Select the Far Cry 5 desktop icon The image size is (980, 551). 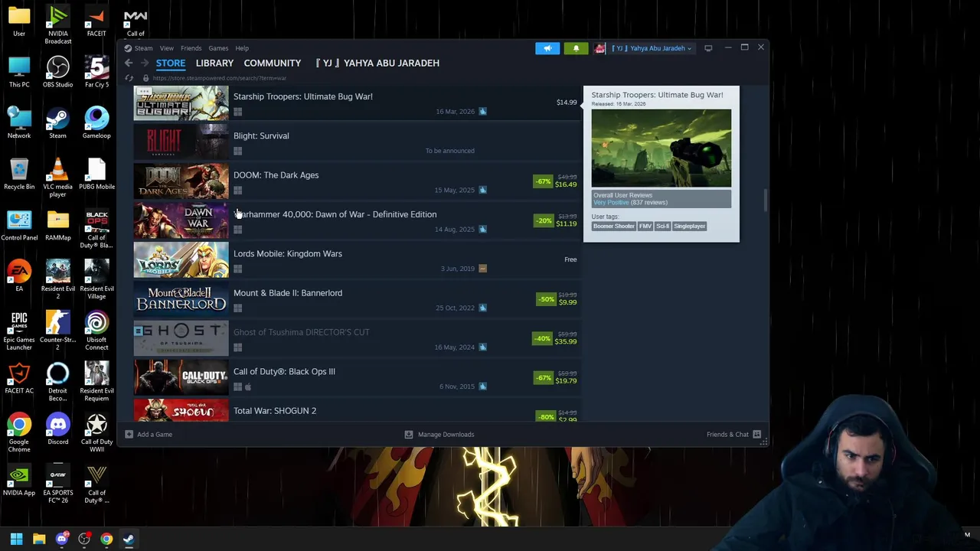(96, 73)
